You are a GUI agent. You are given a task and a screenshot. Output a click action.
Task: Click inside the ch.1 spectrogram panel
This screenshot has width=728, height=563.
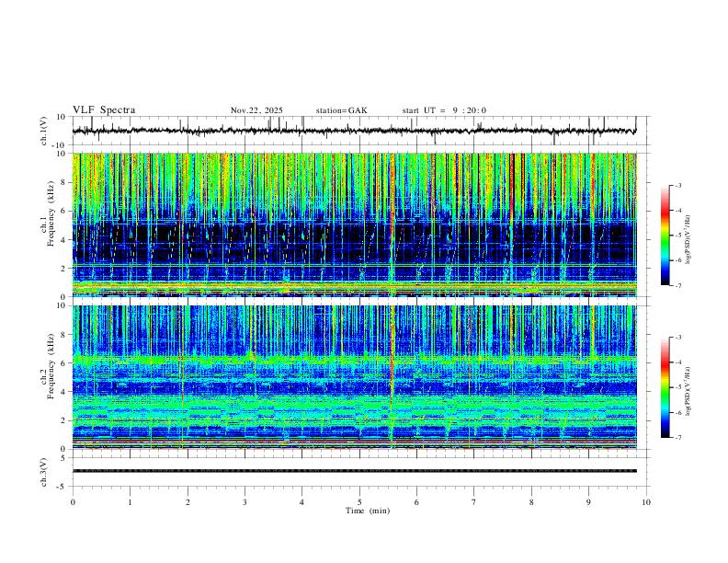click(x=355, y=224)
